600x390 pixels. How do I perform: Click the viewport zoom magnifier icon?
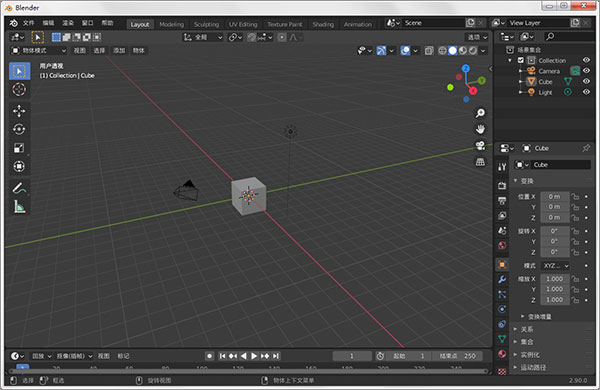(480, 113)
